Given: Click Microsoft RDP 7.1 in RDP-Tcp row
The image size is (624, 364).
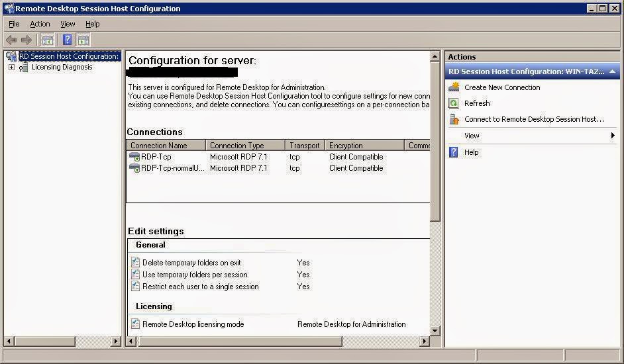Looking at the screenshot, I should (238, 157).
